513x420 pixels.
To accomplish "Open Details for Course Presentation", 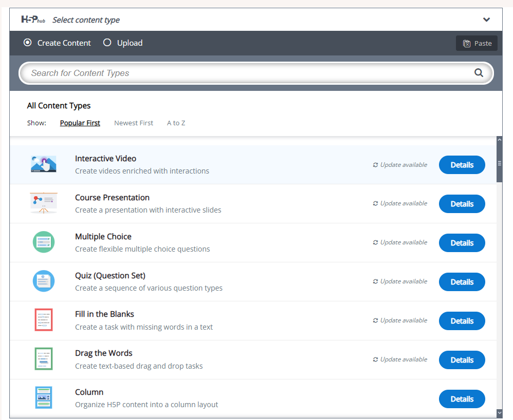I will (x=462, y=204).
